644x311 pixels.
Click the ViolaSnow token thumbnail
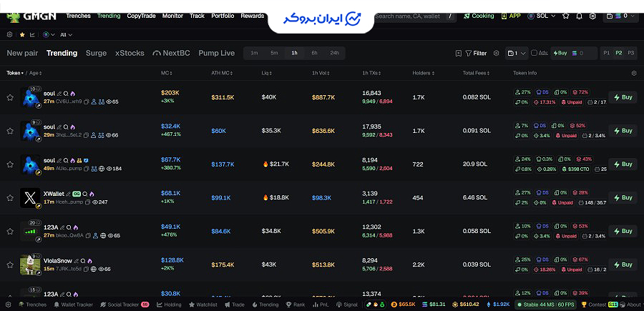pyautogui.click(x=30, y=265)
